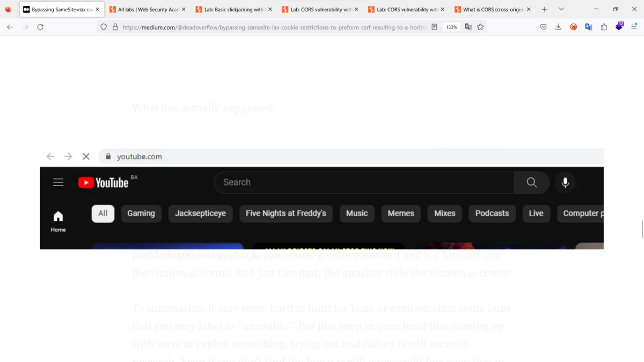Switch to Lab: Basic clickjacking tab
This screenshot has height=362, width=644.
[233, 9]
